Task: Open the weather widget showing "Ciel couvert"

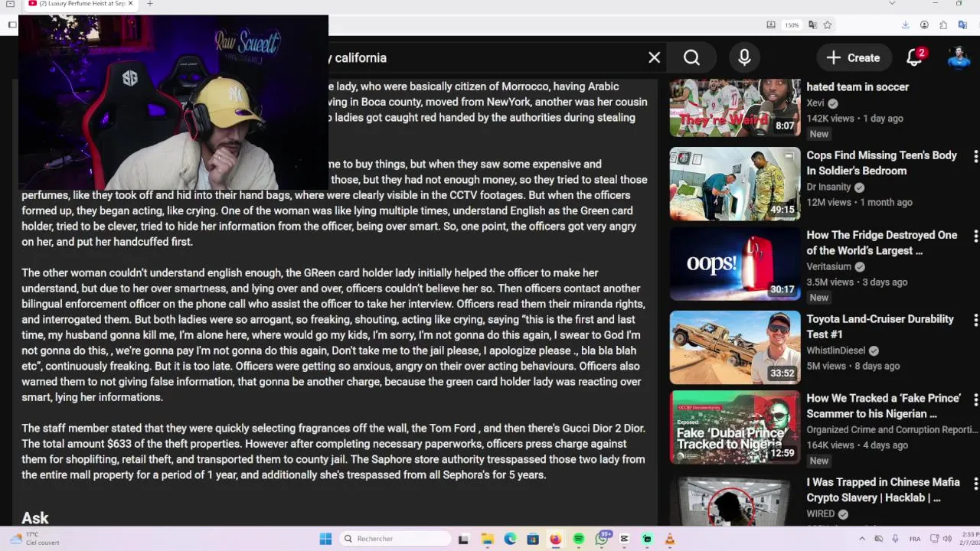Action: [34, 539]
